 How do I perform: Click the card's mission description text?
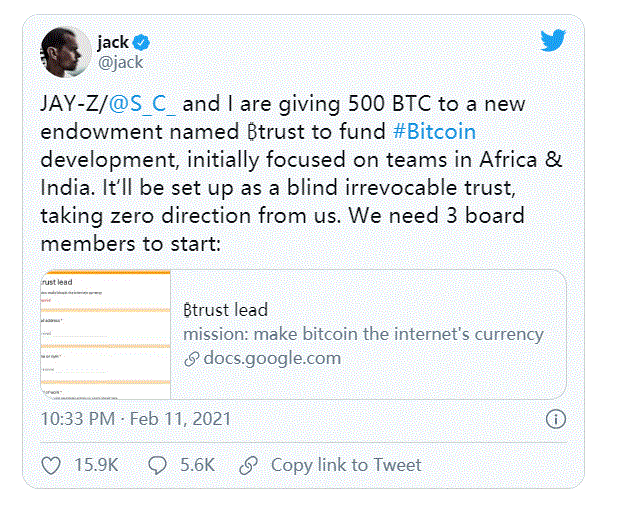click(363, 334)
